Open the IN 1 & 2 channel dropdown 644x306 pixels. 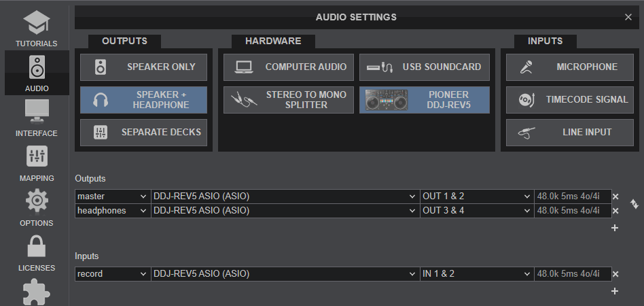pos(476,274)
